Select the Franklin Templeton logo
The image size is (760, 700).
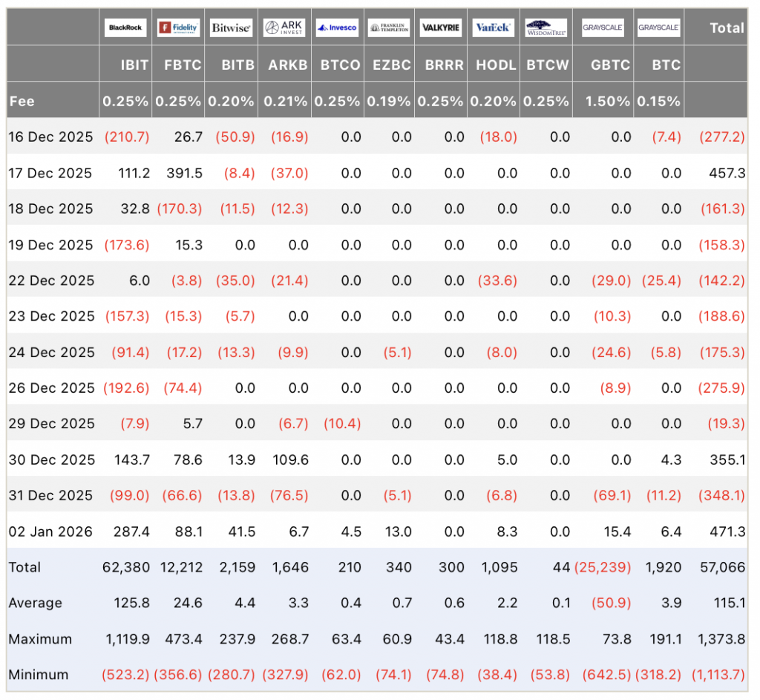[x=390, y=27]
